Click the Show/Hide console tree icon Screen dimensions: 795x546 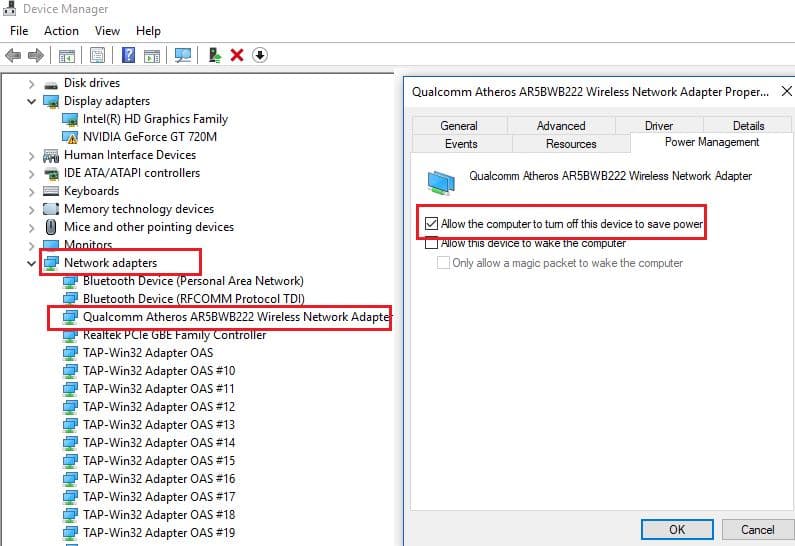pos(66,55)
